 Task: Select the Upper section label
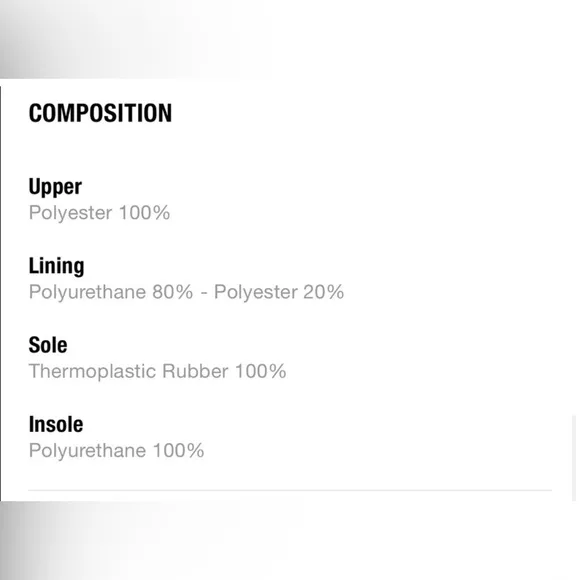pos(55,187)
